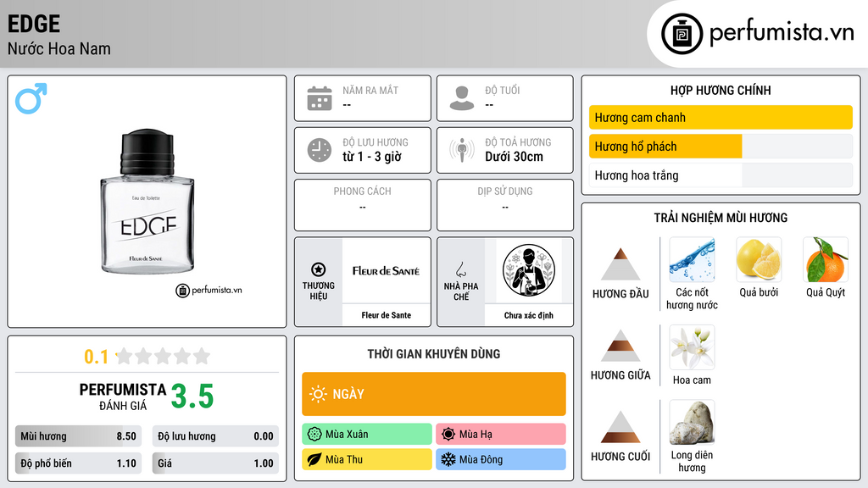The height and width of the screenshot is (488, 868).
Task: Click the Long diên hương ambergris image
Action: click(692, 422)
